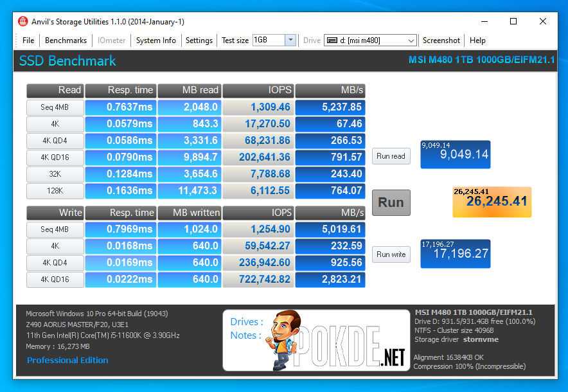This screenshot has width=568, height=392.
Task: Click the drive icon in Drive selector
Action: click(x=332, y=40)
